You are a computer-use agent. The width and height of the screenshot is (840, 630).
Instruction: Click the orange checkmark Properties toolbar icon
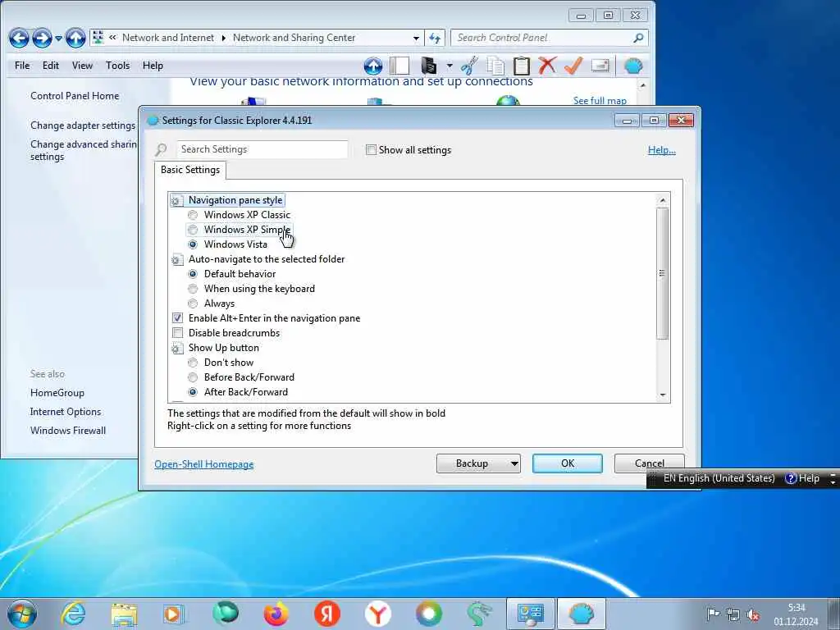point(573,66)
